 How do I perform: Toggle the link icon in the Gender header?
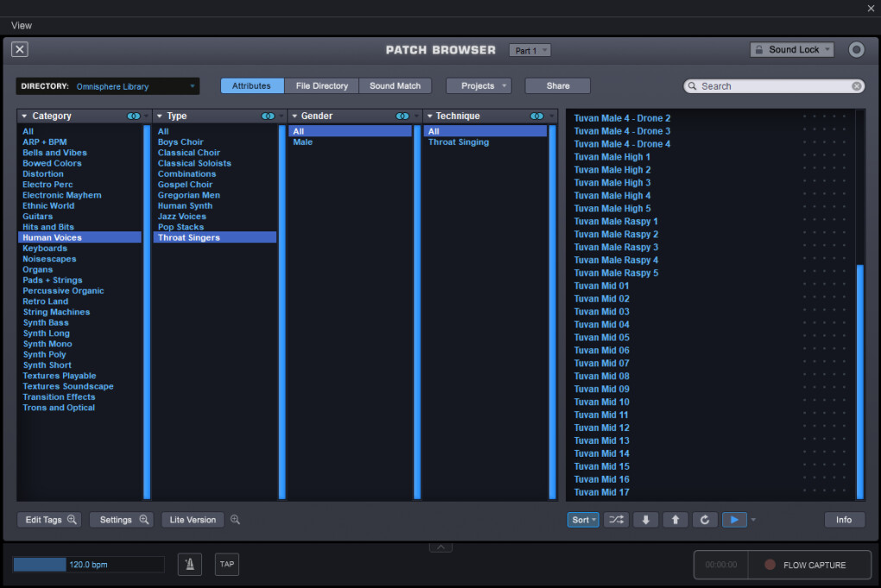click(402, 116)
